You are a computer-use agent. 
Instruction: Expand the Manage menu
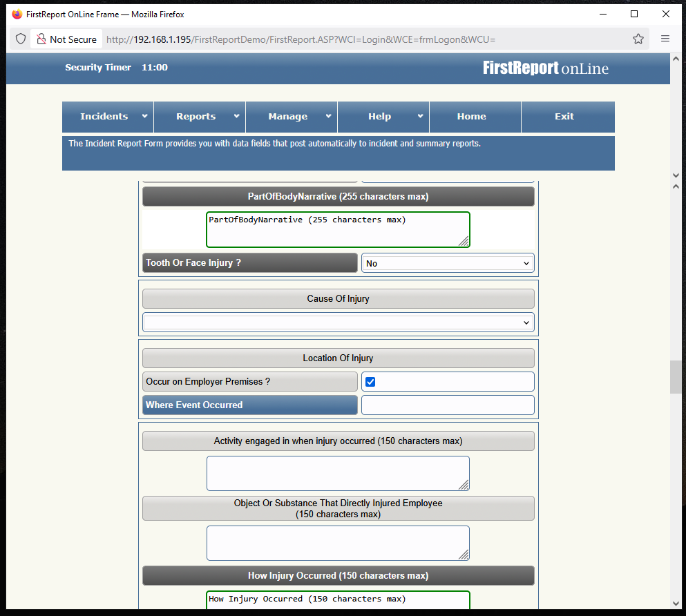pos(292,117)
